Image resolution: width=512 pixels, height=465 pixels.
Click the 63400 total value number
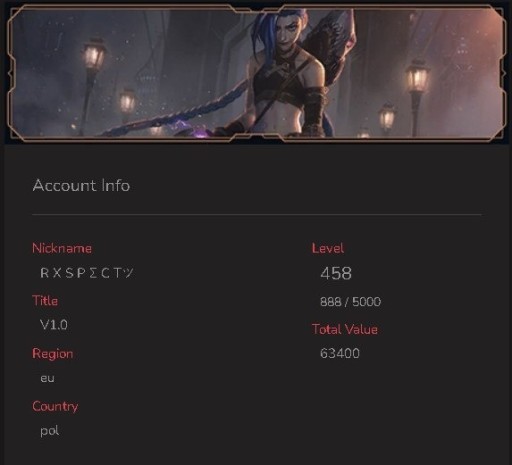pos(340,353)
